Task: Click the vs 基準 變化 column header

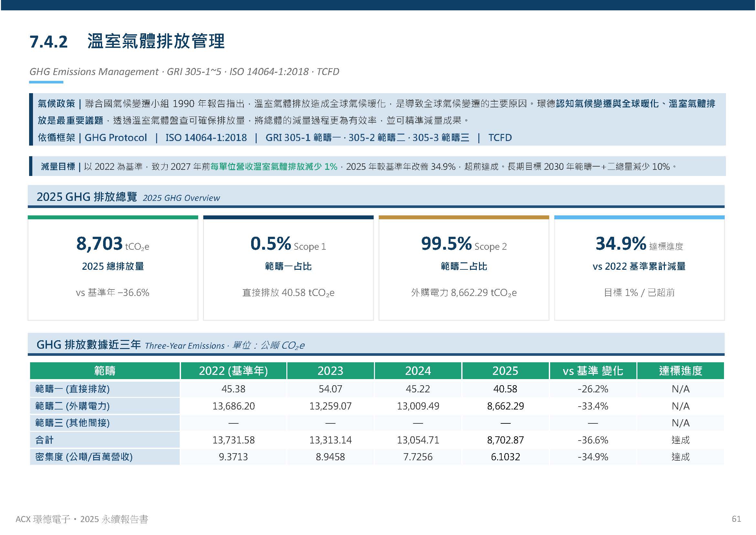Action: pyautogui.click(x=593, y=371)
